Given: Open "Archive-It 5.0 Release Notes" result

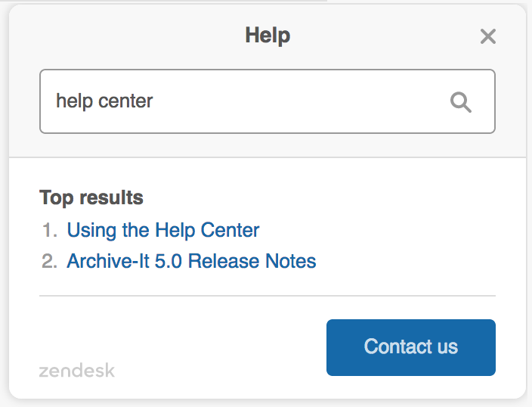Looking at the screenshot, I should coord(191,262).
